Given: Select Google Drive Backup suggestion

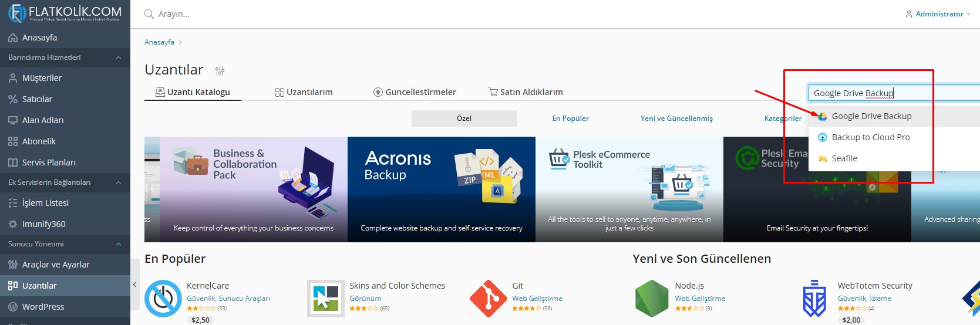Looking at the screenshot, I should [x=894, y=116].
